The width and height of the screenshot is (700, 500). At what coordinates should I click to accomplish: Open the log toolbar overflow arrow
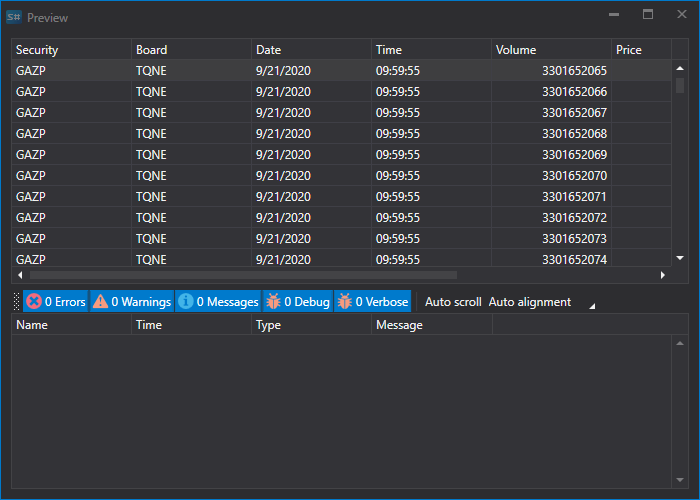click(592, 306)
